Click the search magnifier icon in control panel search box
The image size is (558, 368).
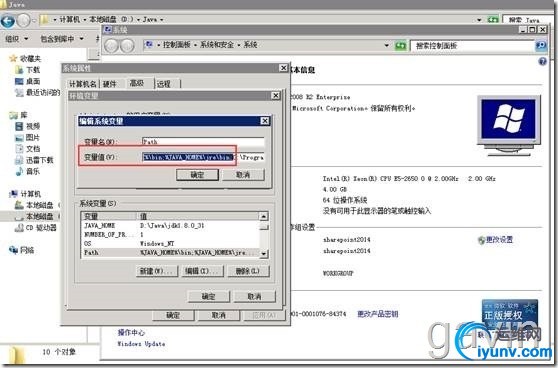[x=541, y=45]
